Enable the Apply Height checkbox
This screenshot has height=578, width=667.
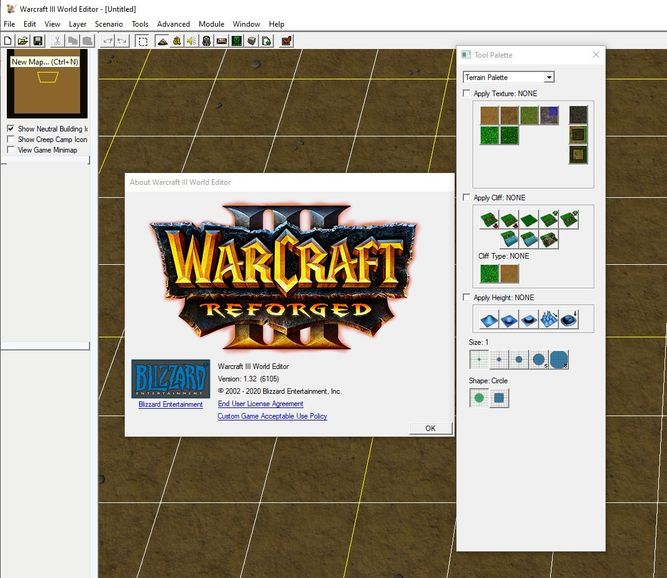tap(467, 297)
